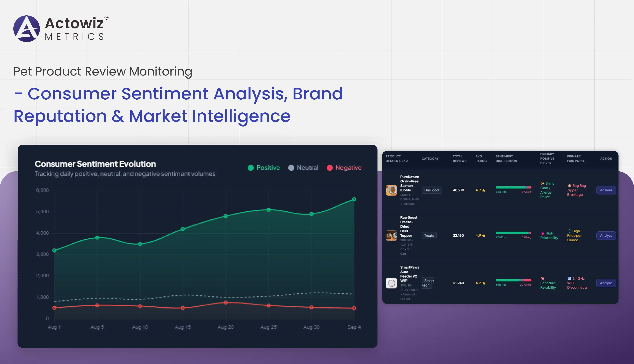Click the 18,940 total reviews value
634x364 pixels.
point(458,283)
